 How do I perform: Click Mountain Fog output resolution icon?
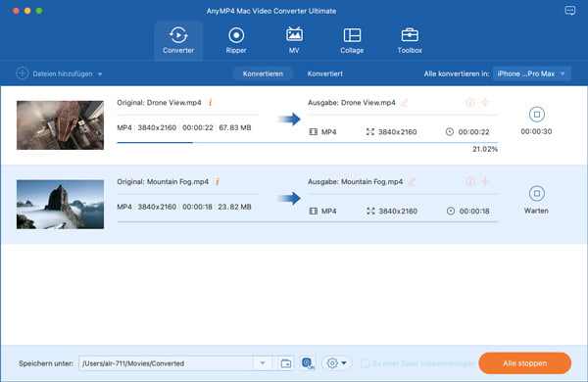coord(370,211)
